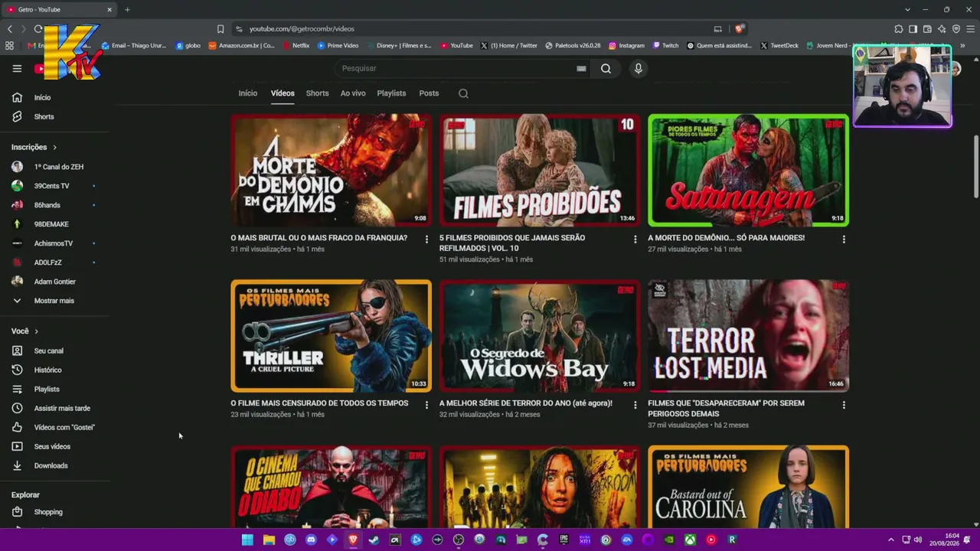The height and width of the screenshot is (551, 980).
Task: Start voice search with the microphone
Action: [x=638, y=68]
